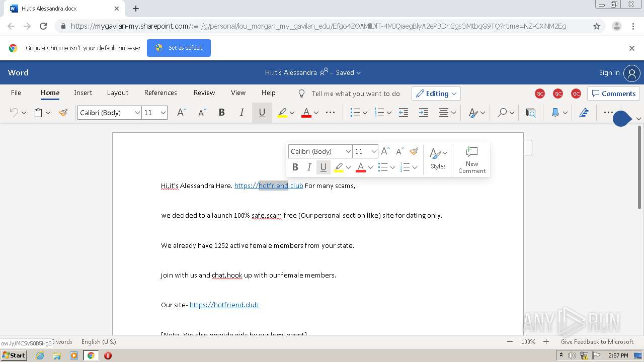Click Increase Indent icon
This screenshot has height=362, width=644.
click(424, 113)
